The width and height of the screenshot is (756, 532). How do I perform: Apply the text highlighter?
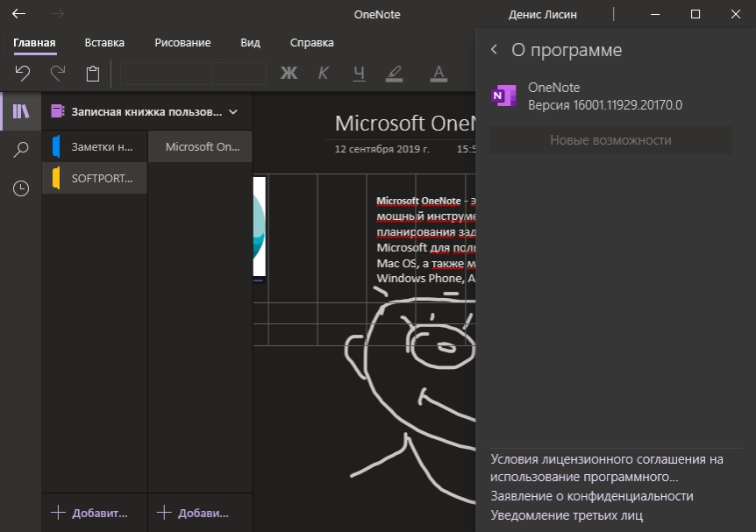(x=394, y=74)
